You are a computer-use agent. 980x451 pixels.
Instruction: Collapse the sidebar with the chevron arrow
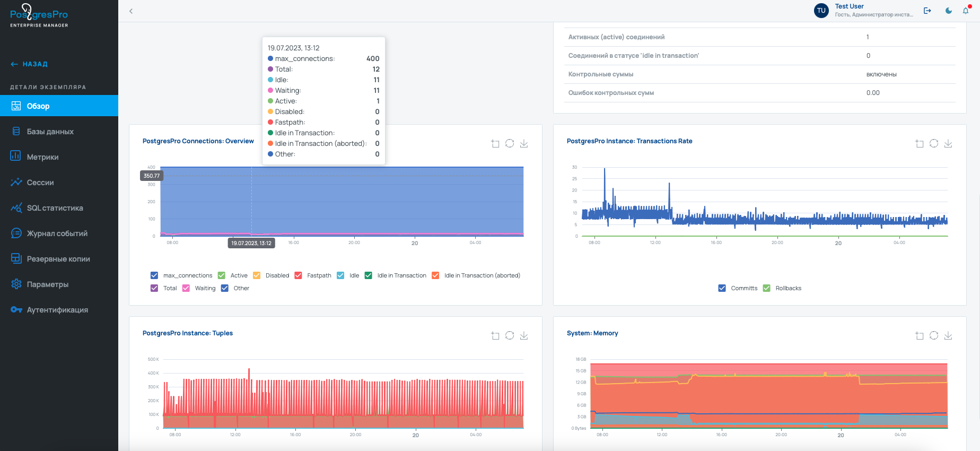click(x=131, y=11)
